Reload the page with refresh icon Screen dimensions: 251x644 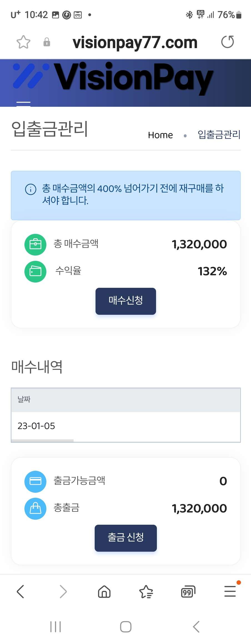[227, 42]
